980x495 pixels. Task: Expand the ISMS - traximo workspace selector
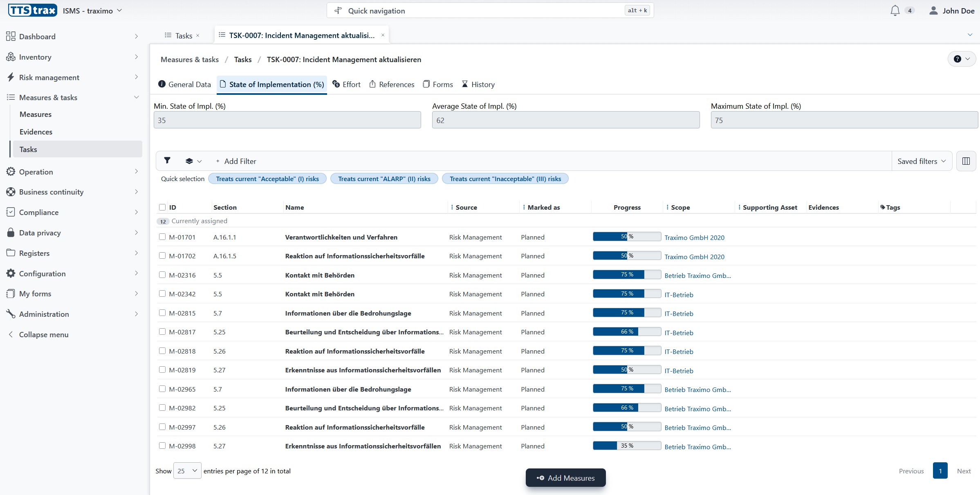point(92,11)
